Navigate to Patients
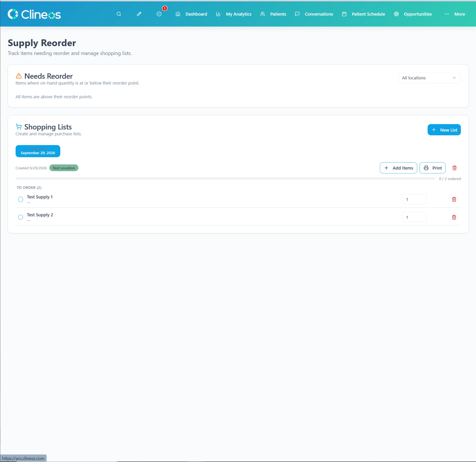Viewport: 476px width, 462px height. point(273,14)
